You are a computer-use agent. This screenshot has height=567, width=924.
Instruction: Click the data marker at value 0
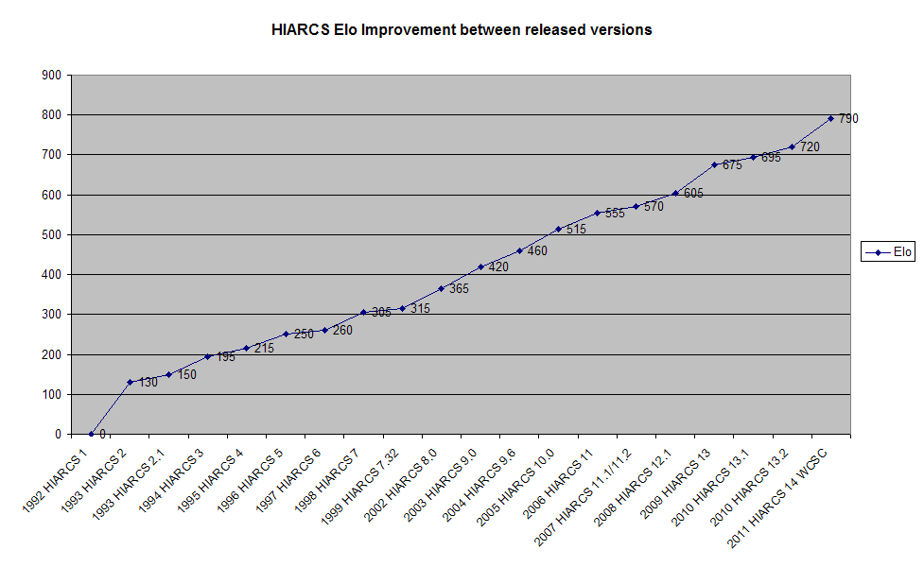point(91,434)
